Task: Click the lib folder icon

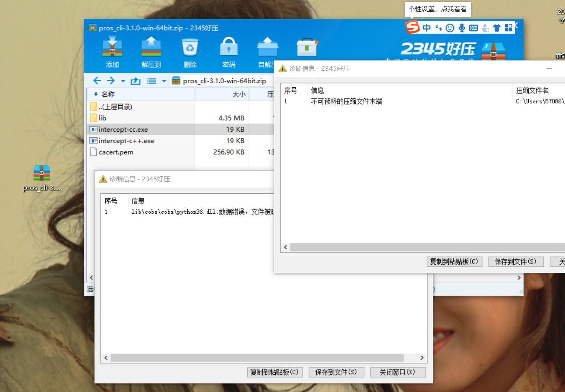Action: point(94,118)
